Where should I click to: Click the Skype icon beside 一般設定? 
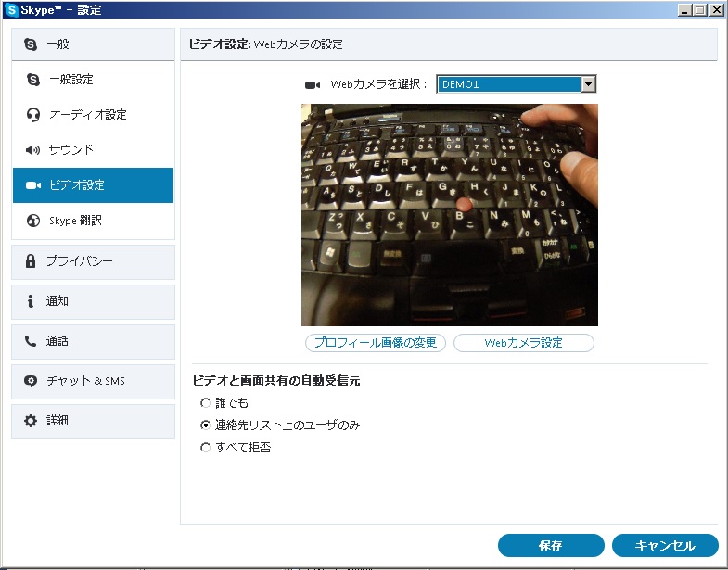(33, 80)
